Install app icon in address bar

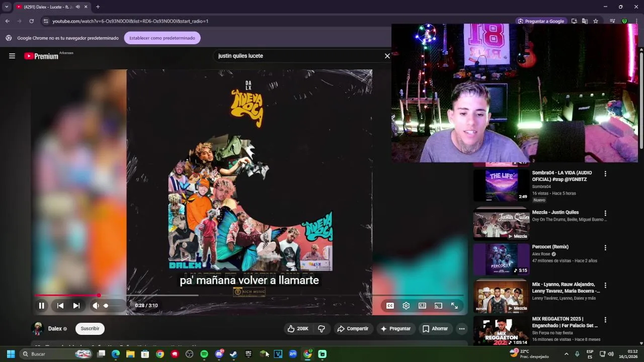click(574, 21)
